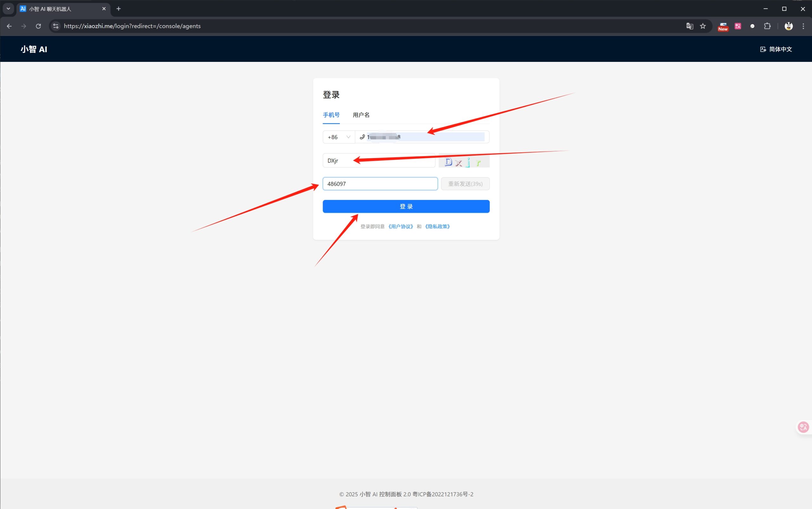The height and width of the screenshot is (509, 812).
Task: Open the Extensions puzzle piece menu
Action: (x=767, y=26)
